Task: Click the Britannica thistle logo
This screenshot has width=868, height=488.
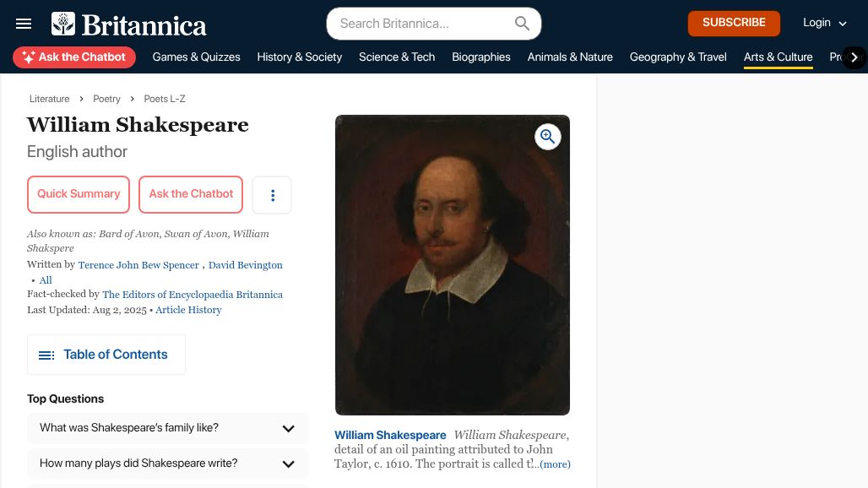Action: point(63,24)
